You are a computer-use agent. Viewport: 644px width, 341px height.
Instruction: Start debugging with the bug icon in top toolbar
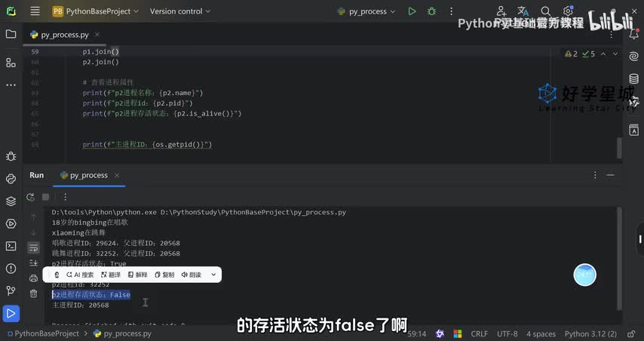pyautogui.click(x=431, y=11)
